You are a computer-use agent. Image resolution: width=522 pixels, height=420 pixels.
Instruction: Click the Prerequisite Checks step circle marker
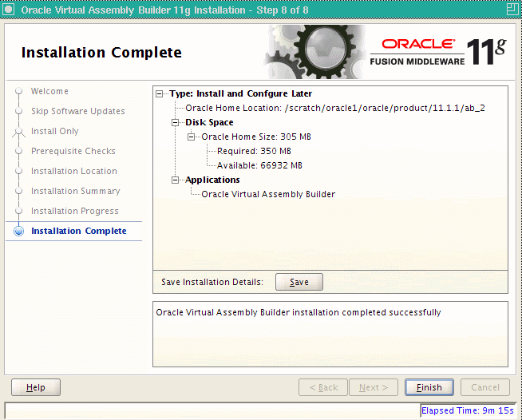pos(19,151)
